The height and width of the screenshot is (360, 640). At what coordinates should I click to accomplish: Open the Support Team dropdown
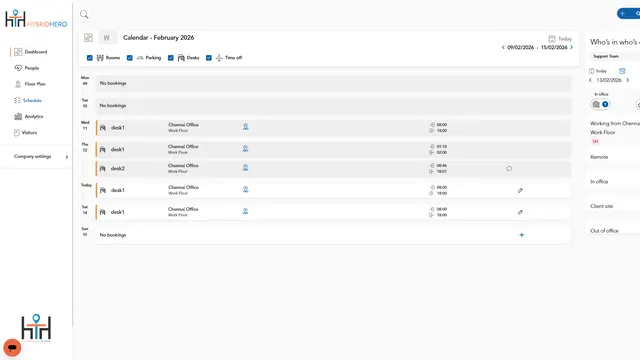point(616,56)
